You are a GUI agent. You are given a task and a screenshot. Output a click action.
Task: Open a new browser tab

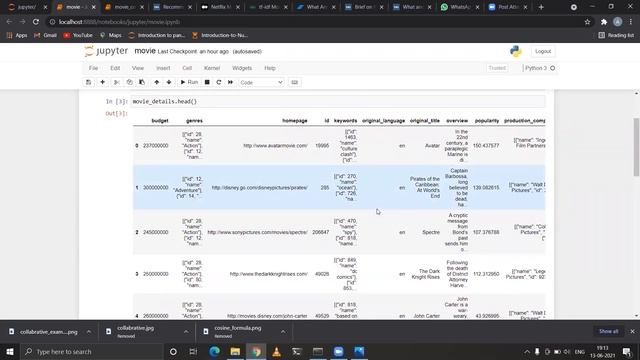(x=541, y=7)
